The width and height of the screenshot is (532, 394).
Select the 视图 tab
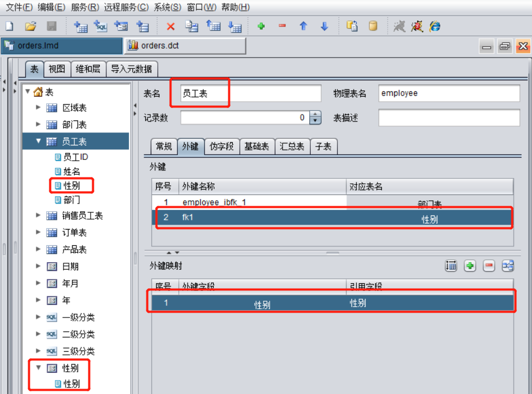pos(57,69)
